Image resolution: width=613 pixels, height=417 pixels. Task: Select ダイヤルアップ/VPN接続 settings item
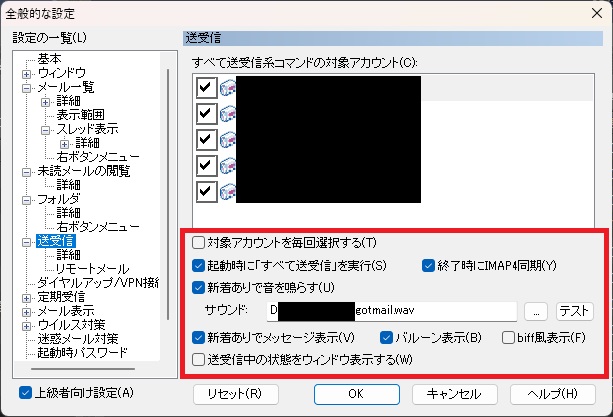point(98,283)
